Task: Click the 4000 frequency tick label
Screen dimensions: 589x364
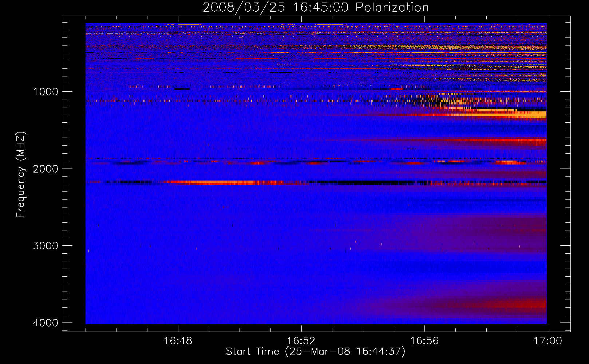Action: click(46, 323)
